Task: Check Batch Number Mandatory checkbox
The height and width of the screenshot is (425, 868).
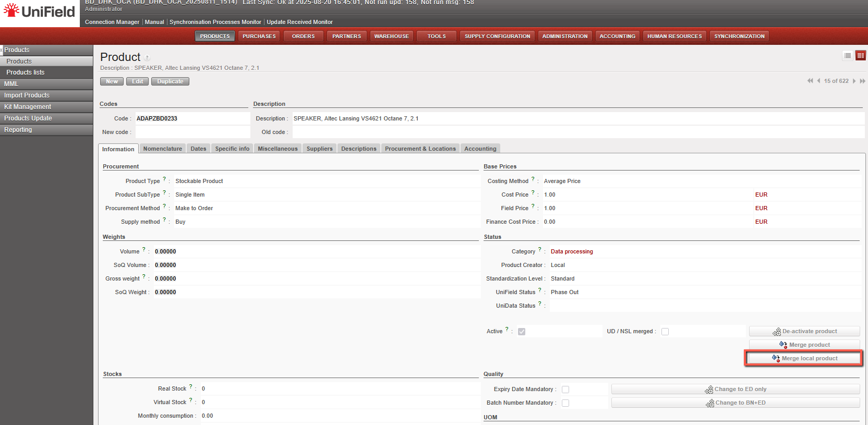Action: click(565, 403)
